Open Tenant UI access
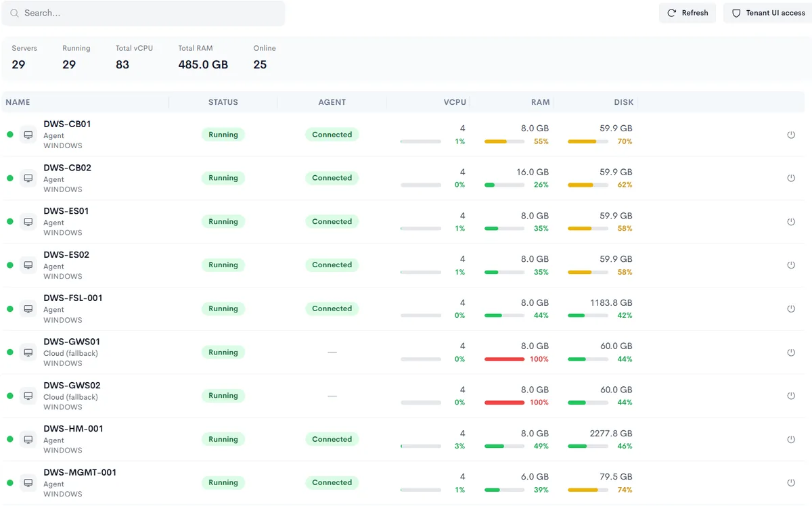The image size is (812, 506). pos(768,13)
